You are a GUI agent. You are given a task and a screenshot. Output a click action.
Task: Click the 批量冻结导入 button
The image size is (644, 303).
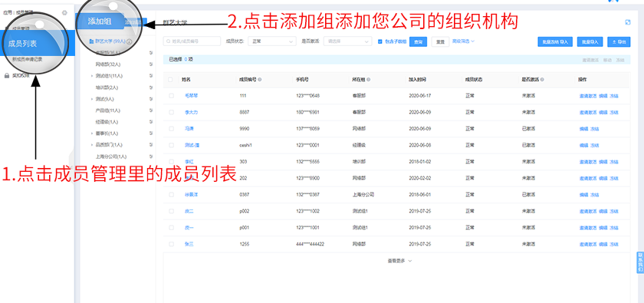[x=555, y=42]
